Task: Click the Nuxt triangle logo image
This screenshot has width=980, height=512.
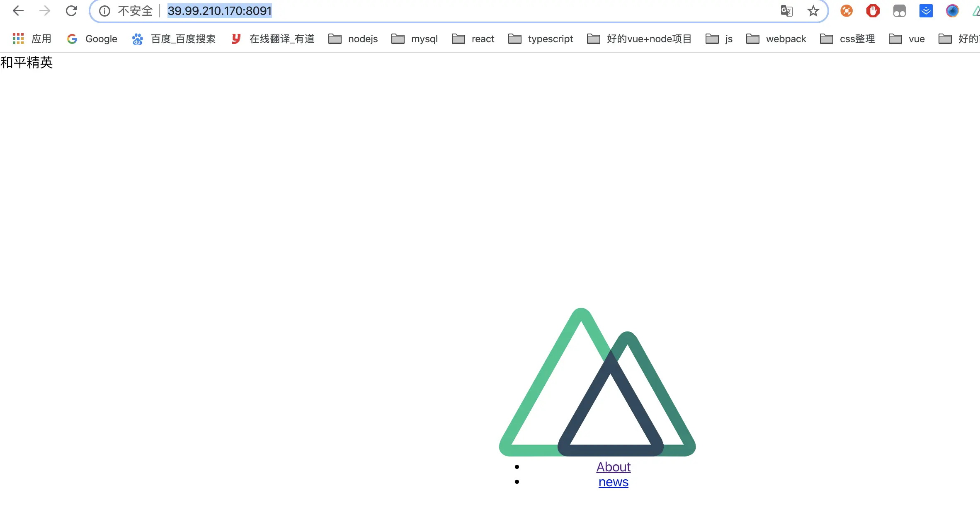Action: point(597,385)
